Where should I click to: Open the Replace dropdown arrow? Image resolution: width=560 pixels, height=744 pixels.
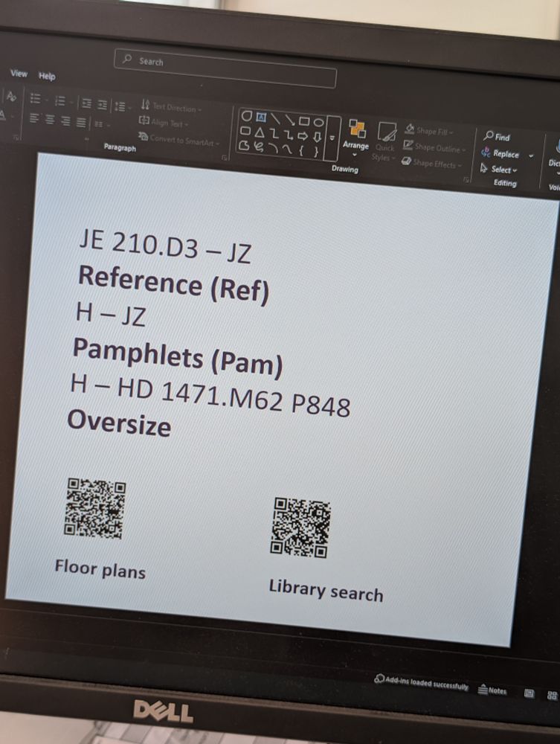(531, 155)
